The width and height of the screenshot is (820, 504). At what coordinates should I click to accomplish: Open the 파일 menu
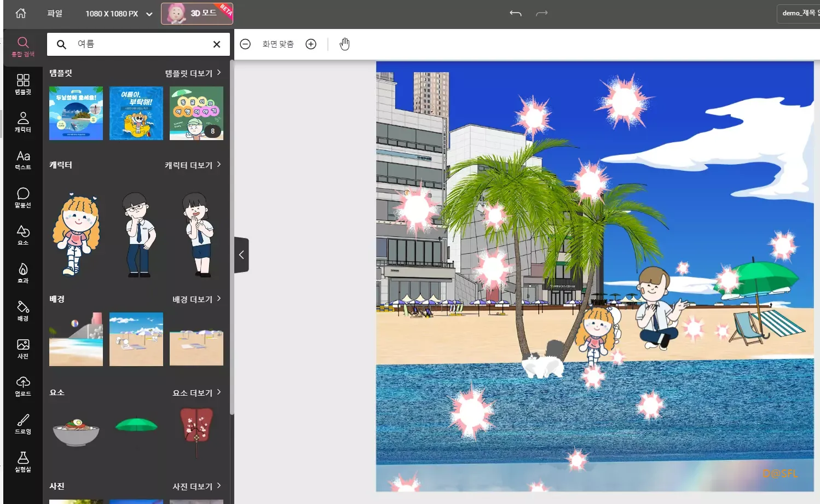tap(55, 13)
